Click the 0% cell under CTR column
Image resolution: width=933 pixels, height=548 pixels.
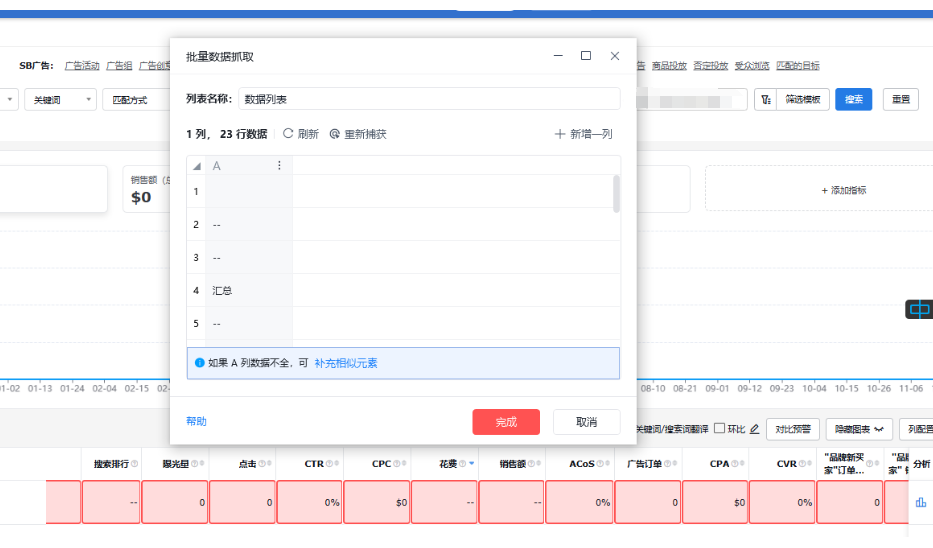(x=309, y=502)
